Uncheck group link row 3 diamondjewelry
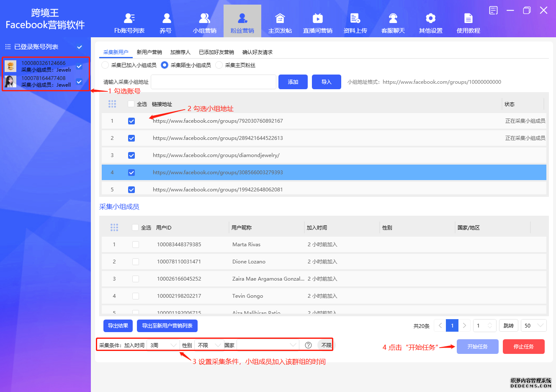This screenshot has width=556, height=392. (x=131, y=155)
